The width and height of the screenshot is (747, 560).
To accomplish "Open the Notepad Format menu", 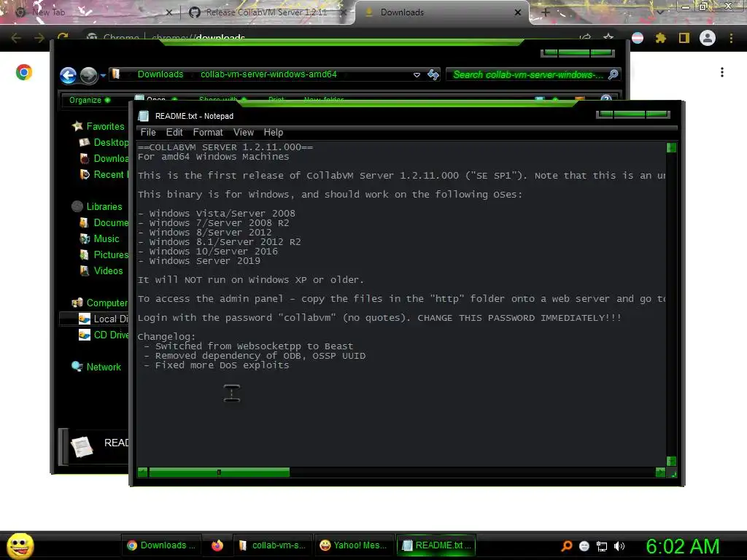I will (x=208, y=133).
